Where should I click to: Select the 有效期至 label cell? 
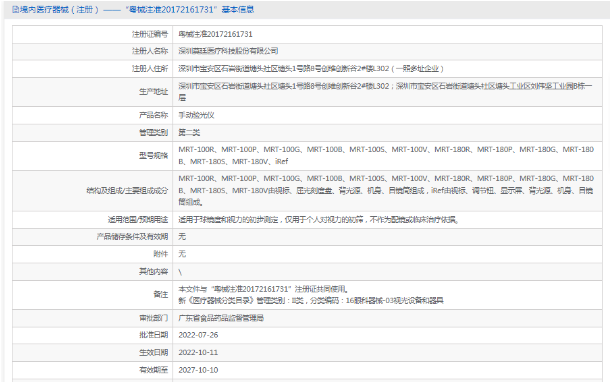[x=93, y=370]
